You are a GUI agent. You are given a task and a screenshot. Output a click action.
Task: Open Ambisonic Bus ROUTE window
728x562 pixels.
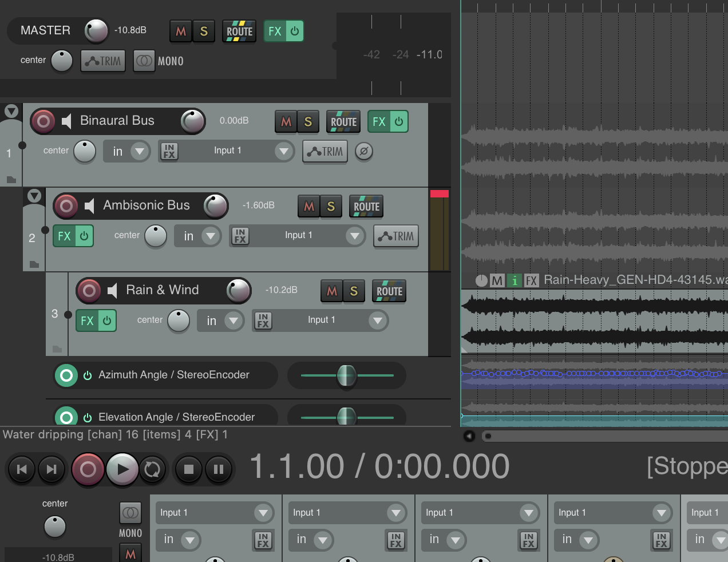click(x=366, y=206)
